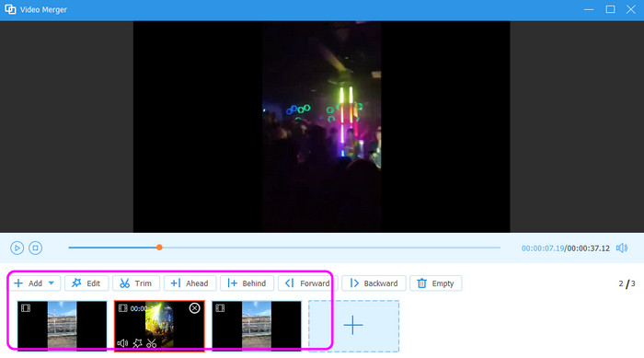Viewport: 644px width, 358px height.
Task: Click the 2/3 clip counter
Action: point(627,283)
